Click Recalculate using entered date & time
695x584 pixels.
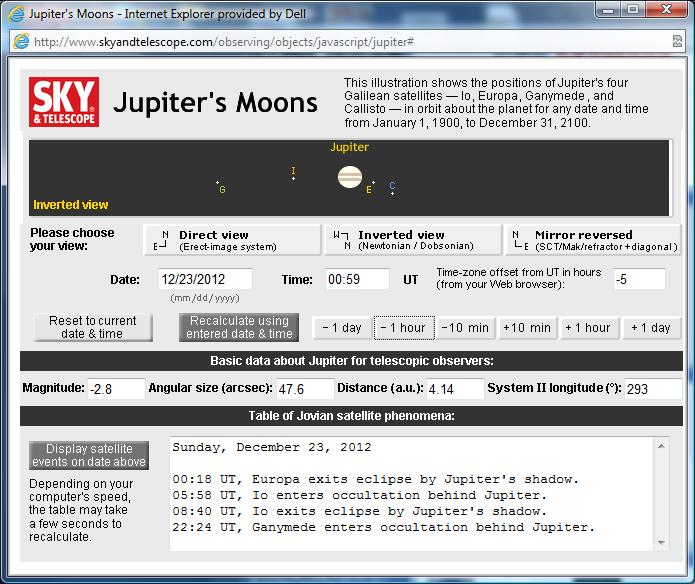coord(239,327)
